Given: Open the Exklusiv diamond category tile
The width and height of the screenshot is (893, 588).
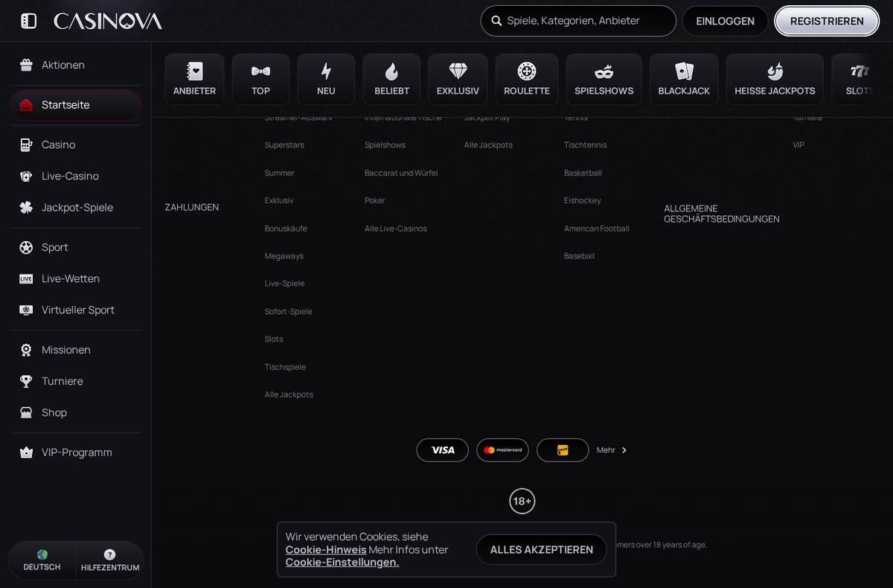Looking at the screenshot, I should pyautogui.click(x=458, y=79).
